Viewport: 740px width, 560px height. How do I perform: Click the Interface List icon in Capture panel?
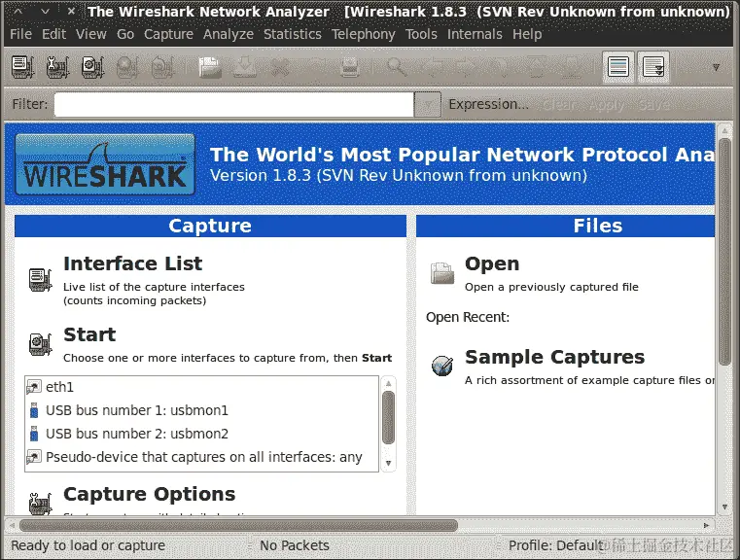pos(40,279)
